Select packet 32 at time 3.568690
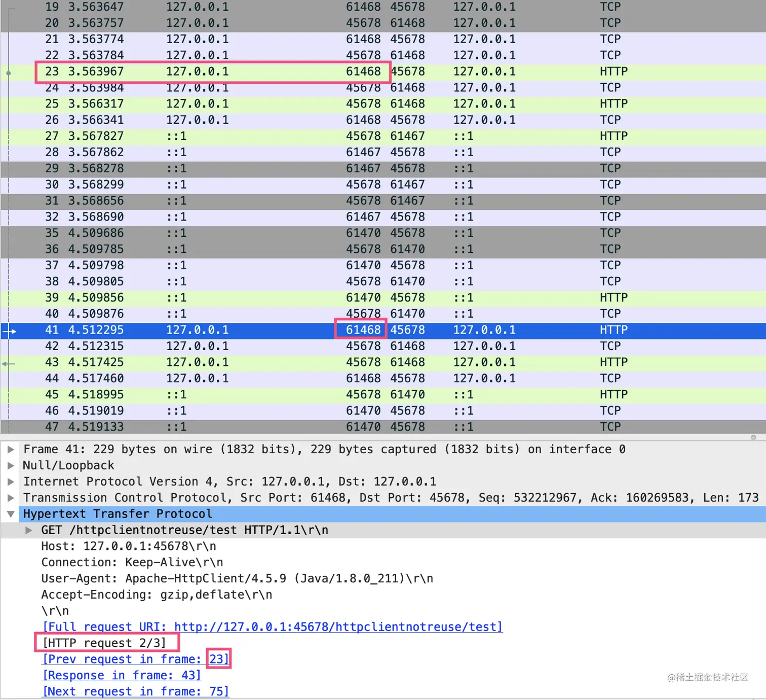The height and width of the screenshot is (700, 766). (x=383, y=217)
